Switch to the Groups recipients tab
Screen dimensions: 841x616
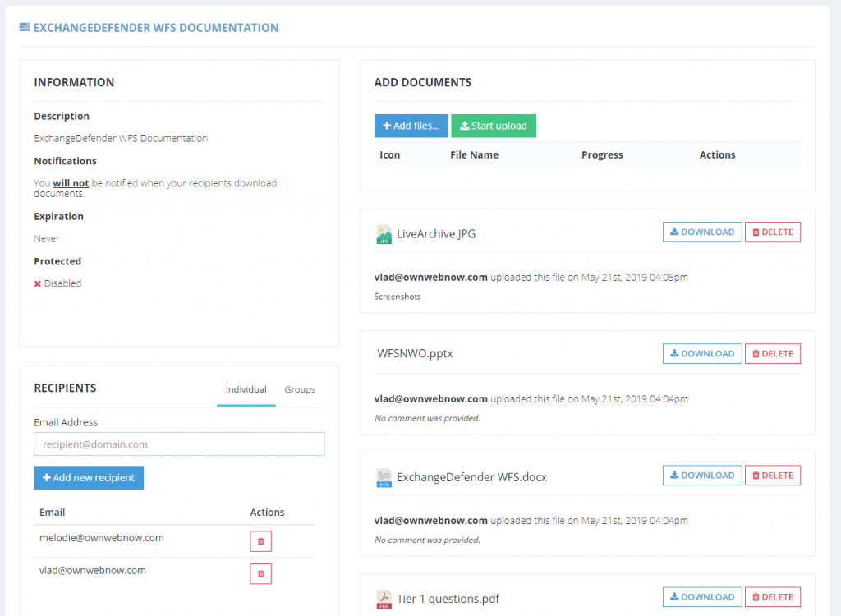coord(300,389)
